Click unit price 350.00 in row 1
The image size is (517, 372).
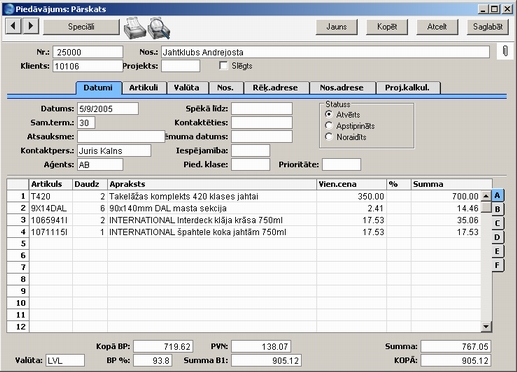(x=371, y=197)
